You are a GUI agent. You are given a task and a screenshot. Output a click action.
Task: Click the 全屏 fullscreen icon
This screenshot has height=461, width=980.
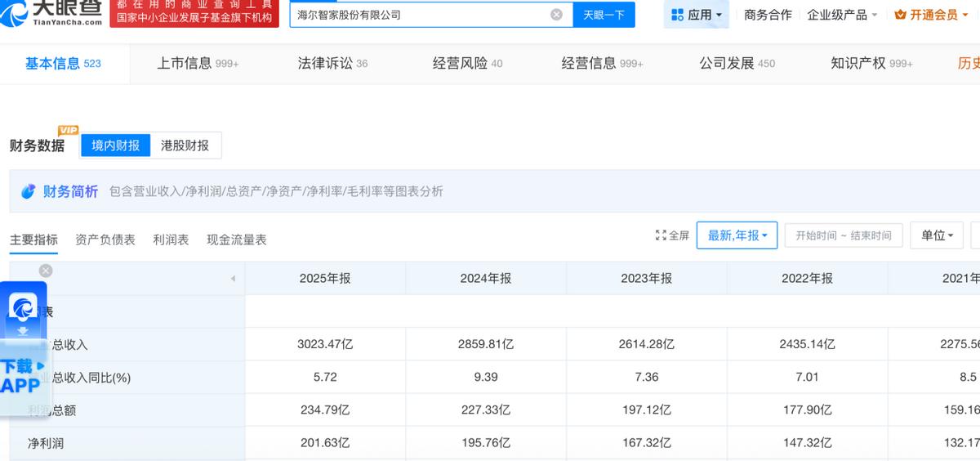[x=661, y=235]
